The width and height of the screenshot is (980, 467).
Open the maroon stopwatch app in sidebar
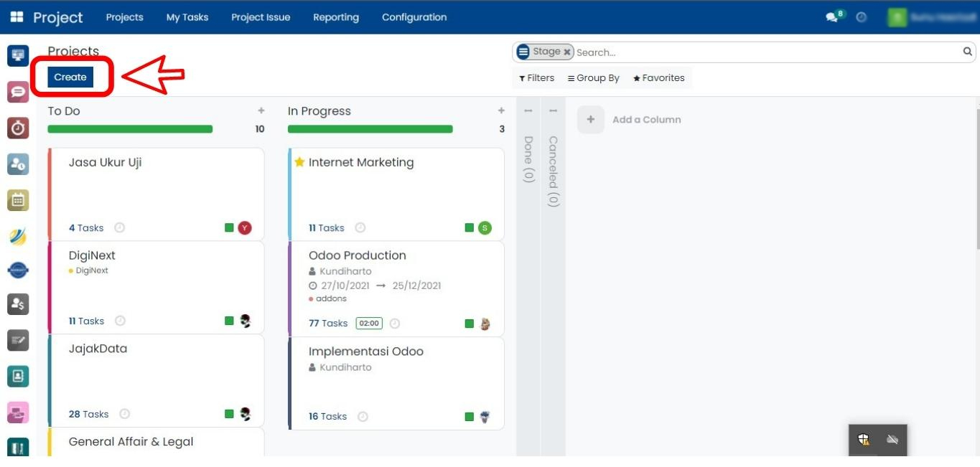click(x=18, y=128)
